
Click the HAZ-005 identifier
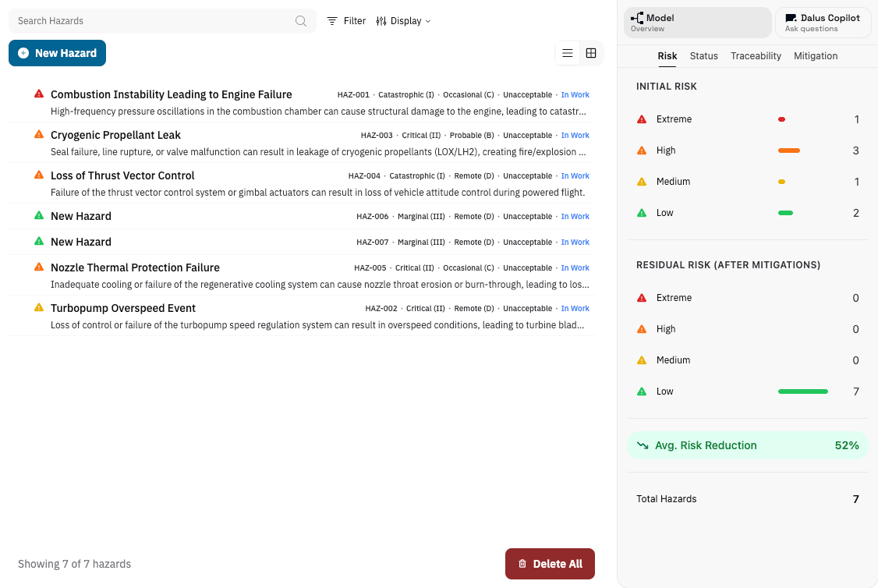point(370,267)
